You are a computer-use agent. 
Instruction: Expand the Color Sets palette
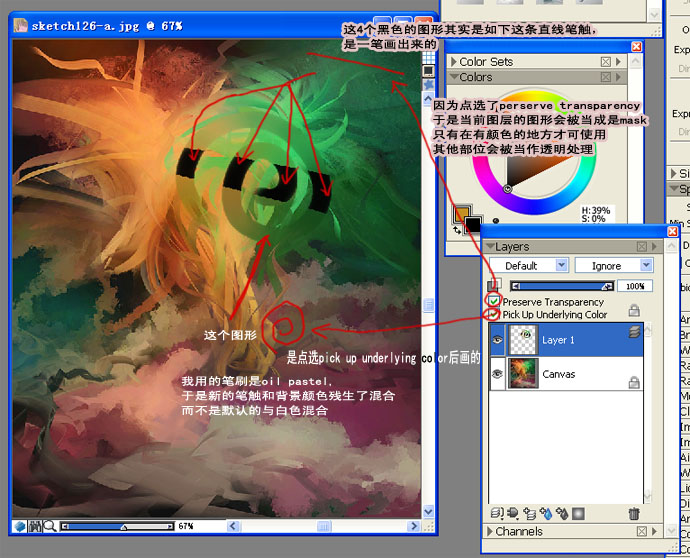point(453,62)
